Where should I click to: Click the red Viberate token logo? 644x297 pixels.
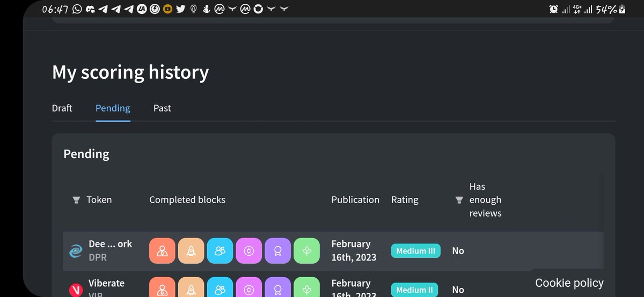click(76, 290)
